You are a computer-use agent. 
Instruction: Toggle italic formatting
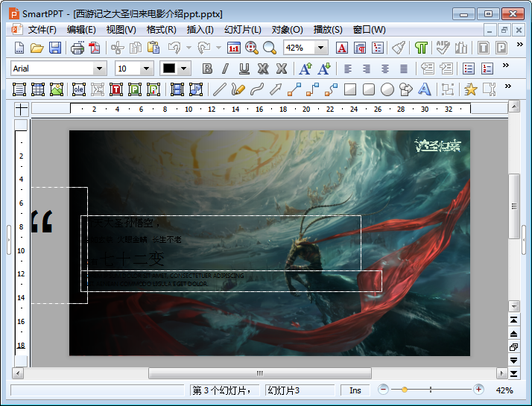point(225,69)
